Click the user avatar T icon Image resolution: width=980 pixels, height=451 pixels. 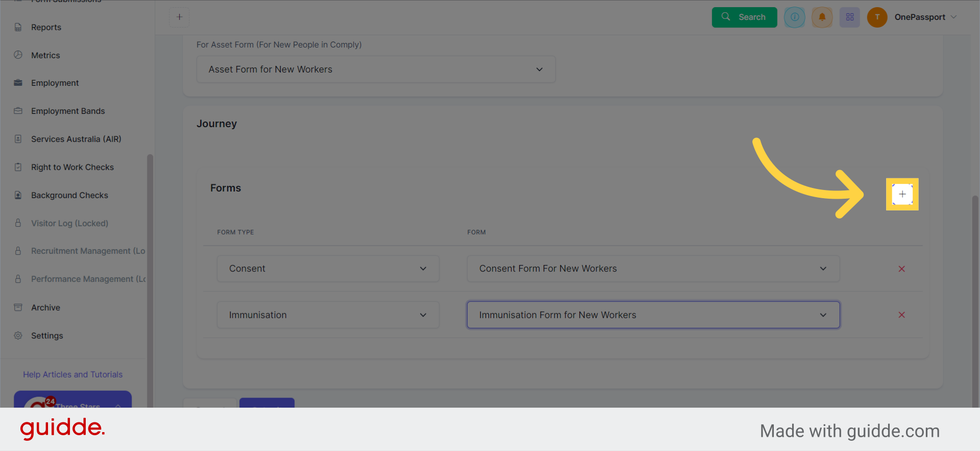pyautogui.click(x=877, y=17)
